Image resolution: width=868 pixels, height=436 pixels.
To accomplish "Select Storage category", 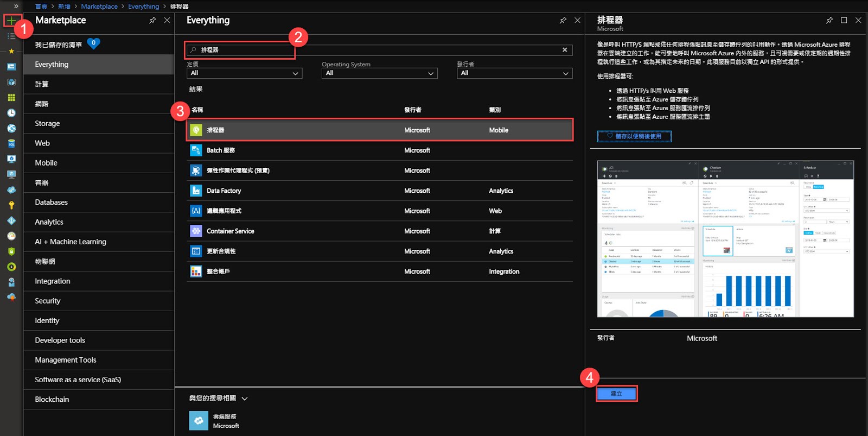I will click(x=99, y=124).
